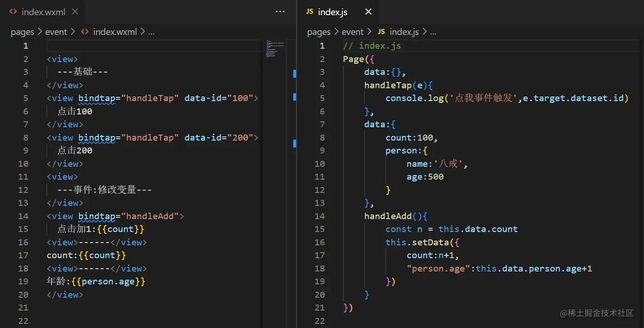Click 'data-id="100"' attribute in wxml line 5
644x328 pixels.
point(218,98)
